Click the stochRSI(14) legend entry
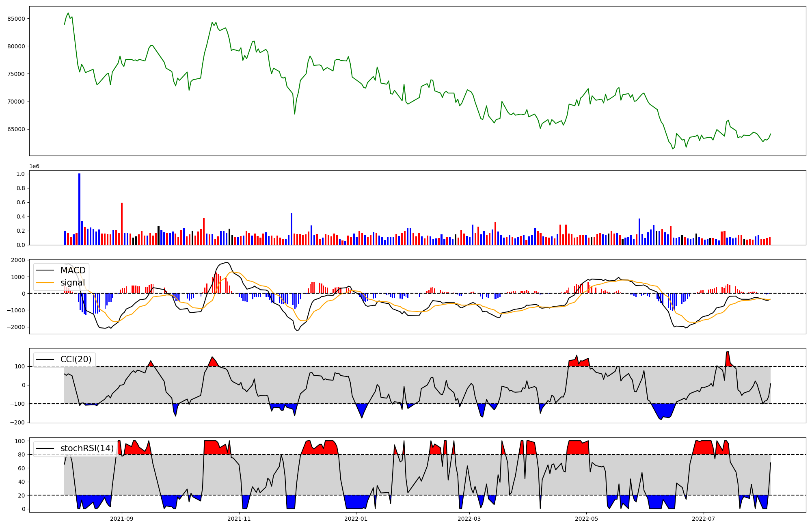The height and width of the screenshot is (528, 812). pyautogui.click(x=87, y=448)
